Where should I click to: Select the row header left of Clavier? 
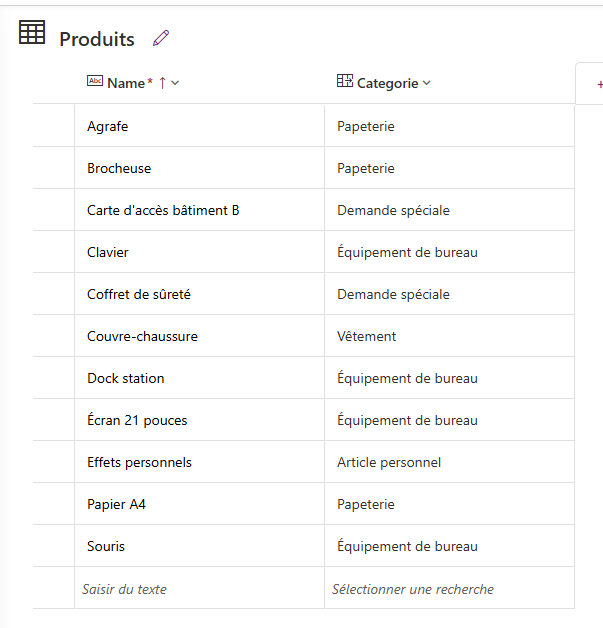click(x=54, y=252)
